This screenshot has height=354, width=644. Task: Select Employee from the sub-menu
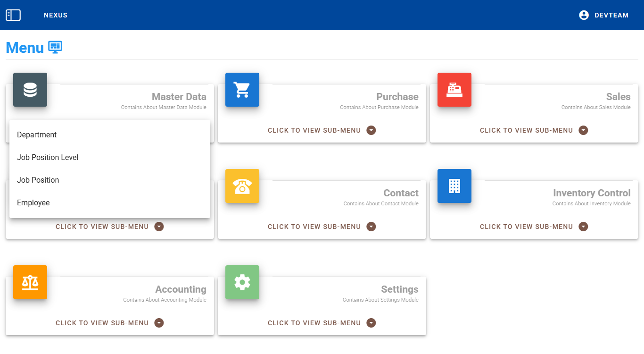[33, 203]
